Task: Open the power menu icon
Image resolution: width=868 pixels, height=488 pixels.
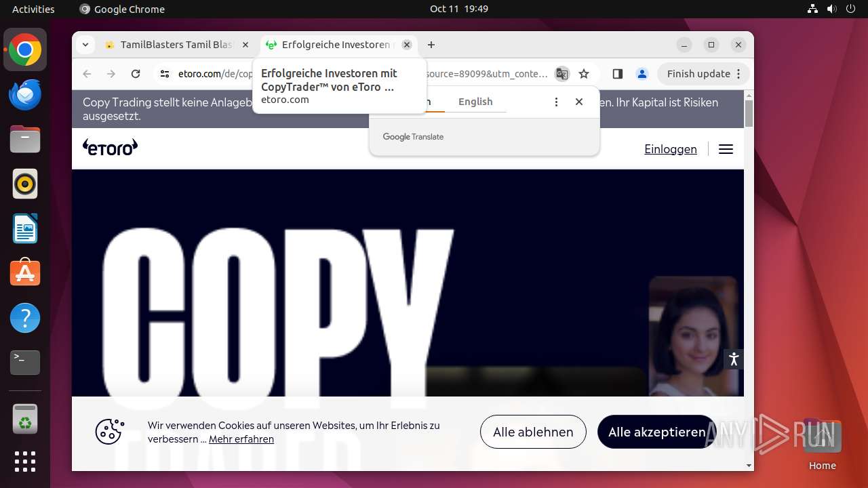Action: (x=851, y=9)
